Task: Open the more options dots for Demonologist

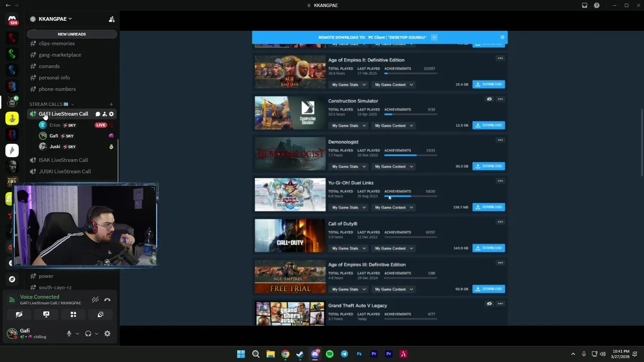Action: (x=500, y=140)
